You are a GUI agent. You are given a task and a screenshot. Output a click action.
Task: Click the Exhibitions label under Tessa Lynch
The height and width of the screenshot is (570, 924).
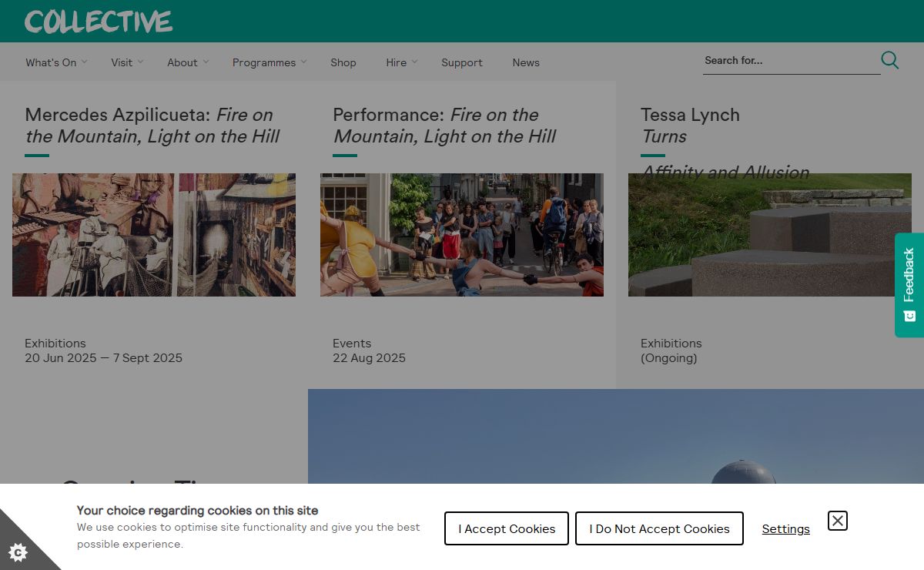671,344
